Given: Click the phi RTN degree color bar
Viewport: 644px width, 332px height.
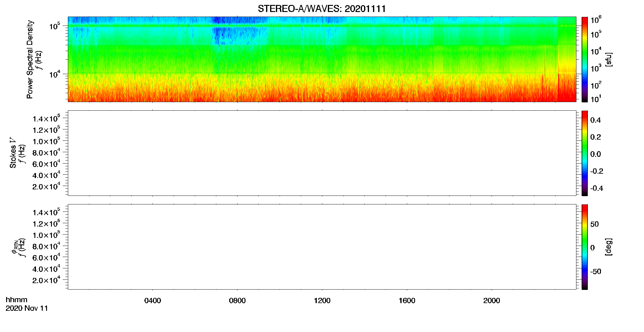Looking at the screenshot, I should point(585,247).
